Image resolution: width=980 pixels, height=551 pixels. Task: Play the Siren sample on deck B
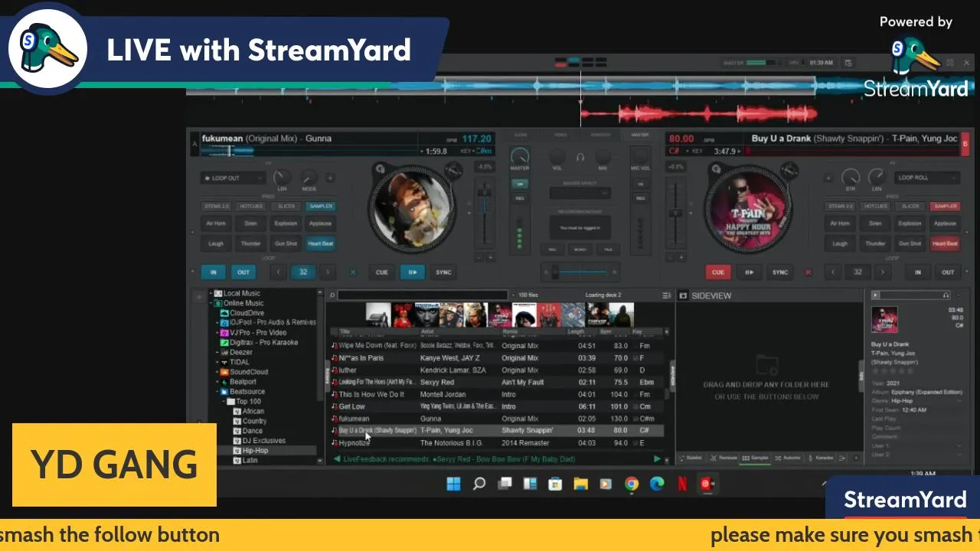(875, 223)
